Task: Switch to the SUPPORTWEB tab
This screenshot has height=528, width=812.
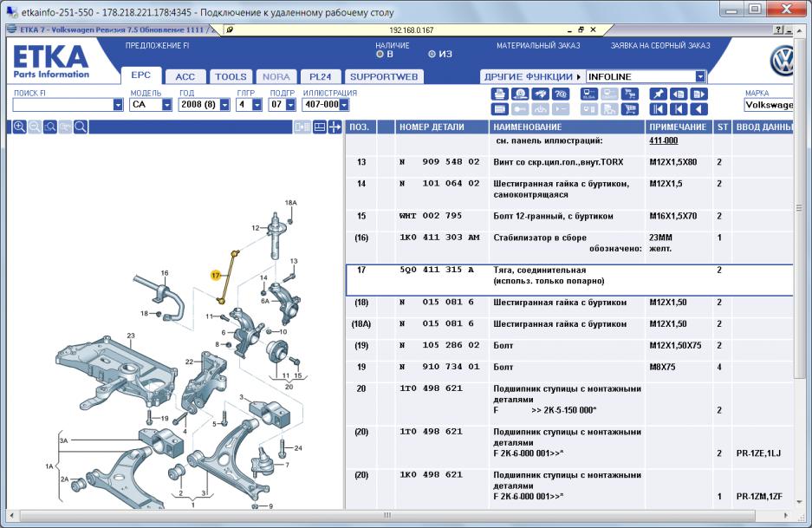Action: point(384,76)
